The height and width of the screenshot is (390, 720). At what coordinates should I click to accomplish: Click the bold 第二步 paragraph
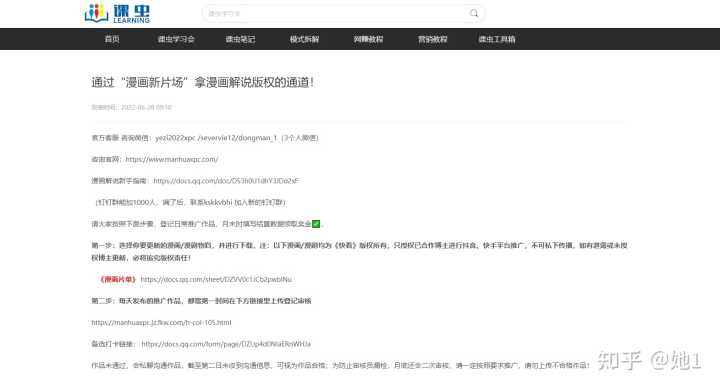[201, 300]
